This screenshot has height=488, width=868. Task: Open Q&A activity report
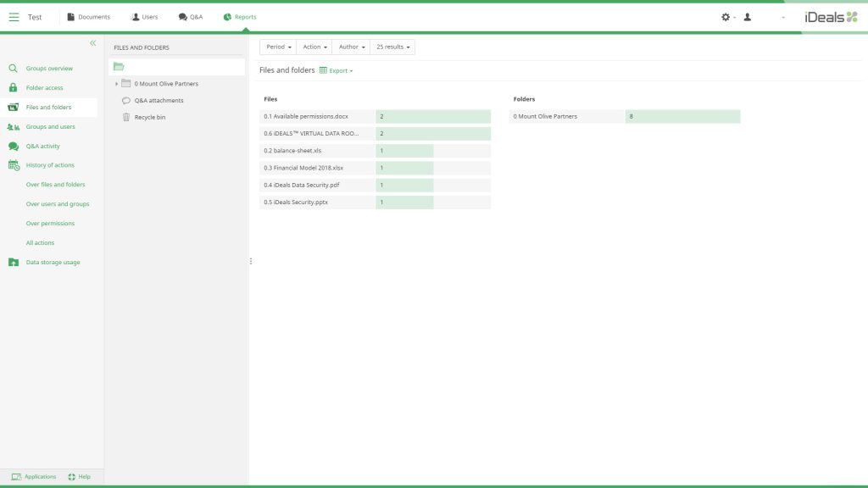point(42,146)
